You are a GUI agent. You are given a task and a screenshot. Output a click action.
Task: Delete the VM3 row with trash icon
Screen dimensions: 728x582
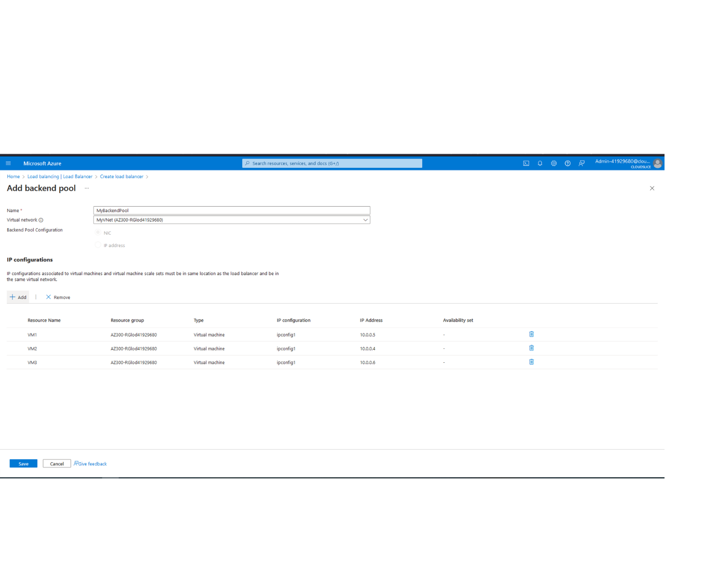click(x=531, y=362)
